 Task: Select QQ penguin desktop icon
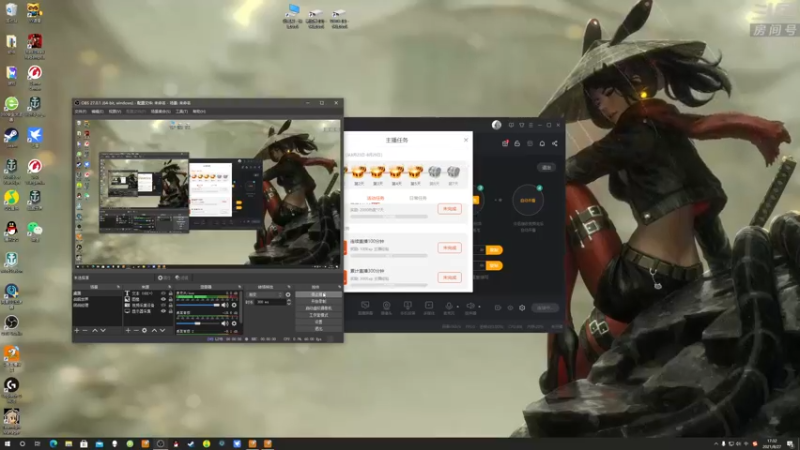[x=11, y=229]
